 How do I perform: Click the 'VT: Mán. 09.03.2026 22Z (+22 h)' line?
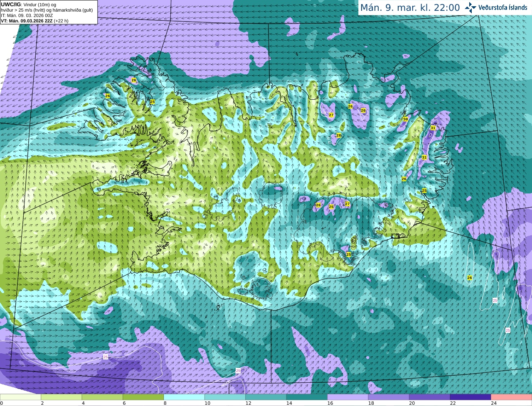pos(34,21)
